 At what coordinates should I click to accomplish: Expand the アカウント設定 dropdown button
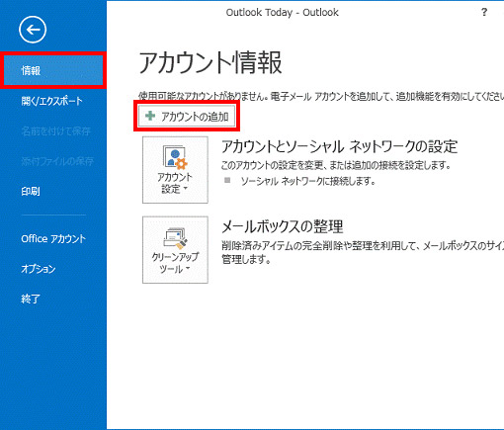pyautogui.click(x=175, y=170)
